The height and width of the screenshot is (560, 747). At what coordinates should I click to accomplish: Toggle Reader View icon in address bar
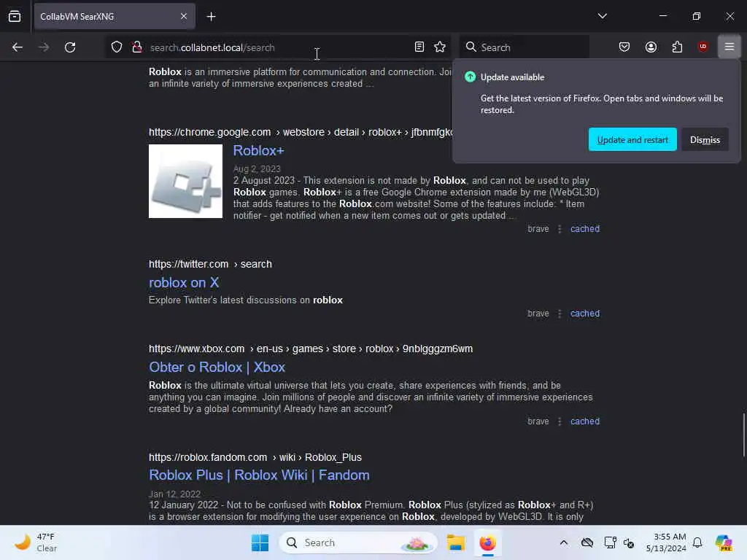[419, 47]
